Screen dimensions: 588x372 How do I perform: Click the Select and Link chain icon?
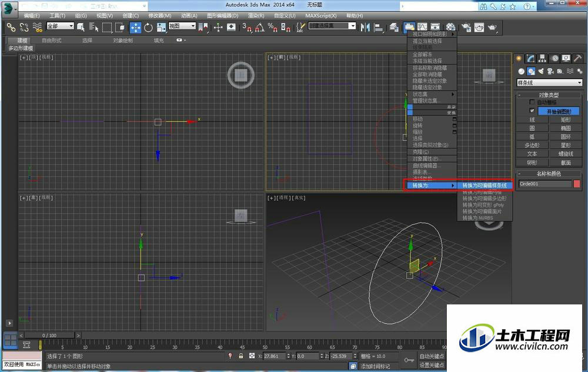pos(11,28)
